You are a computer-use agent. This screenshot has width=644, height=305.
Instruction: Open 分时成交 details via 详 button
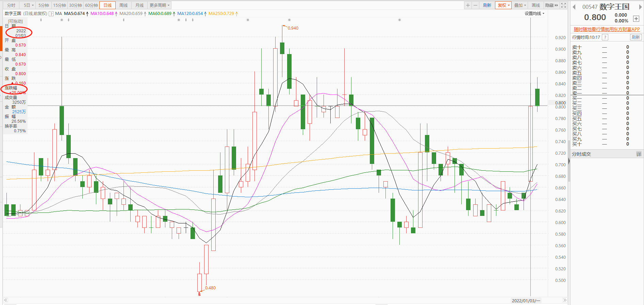[639, 154]
